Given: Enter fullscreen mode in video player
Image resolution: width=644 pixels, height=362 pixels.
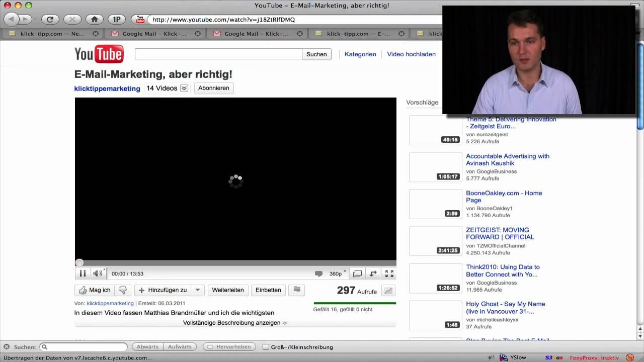Looking at the screenshot, I should 389,274.
